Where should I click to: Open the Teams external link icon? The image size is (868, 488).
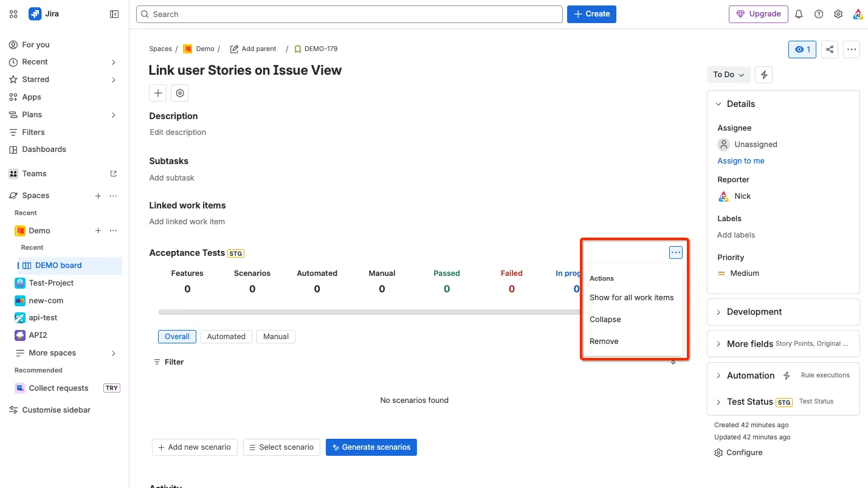[113, 174]
